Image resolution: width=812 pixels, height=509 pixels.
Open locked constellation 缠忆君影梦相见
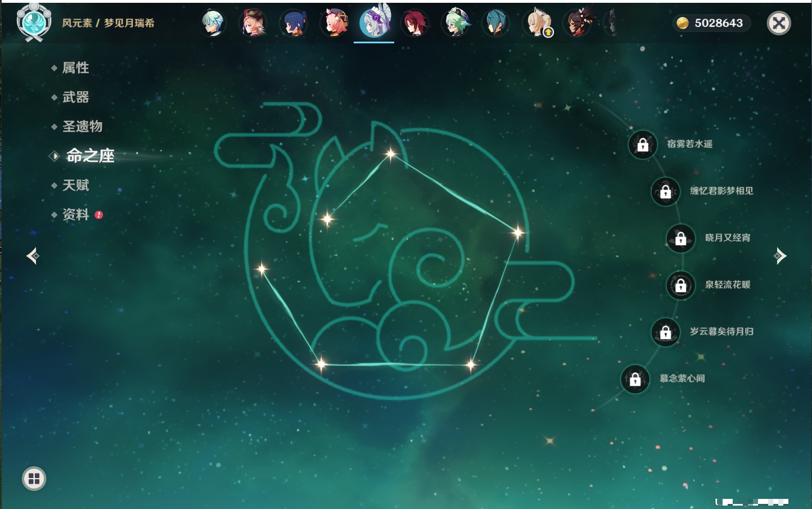[666, 191]
